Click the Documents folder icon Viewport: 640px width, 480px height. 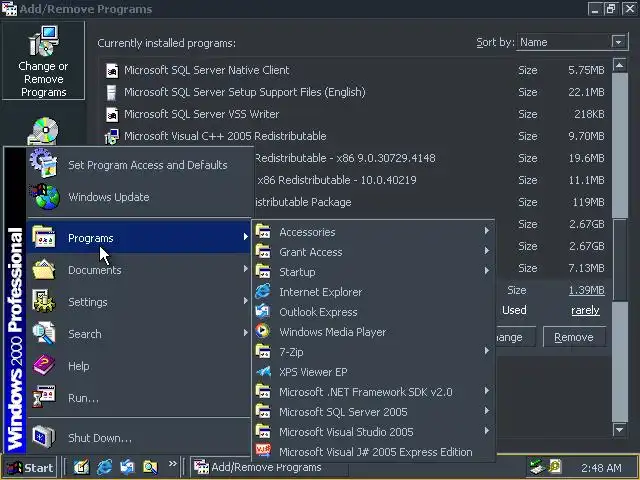[44, 269]
